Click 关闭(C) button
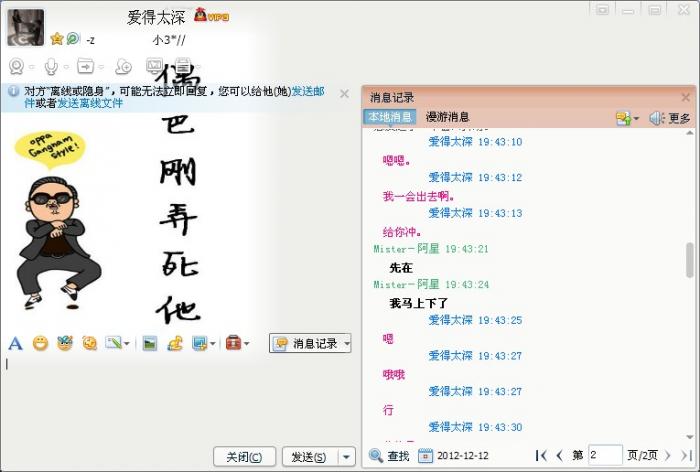 [244, 457]
